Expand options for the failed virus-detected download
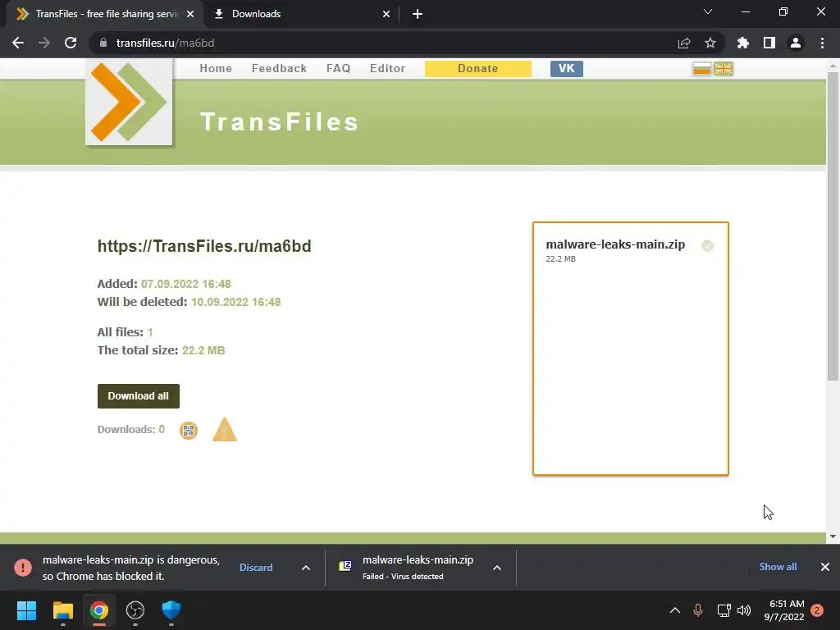The image size is (840, 630). (x=497, y=568)
